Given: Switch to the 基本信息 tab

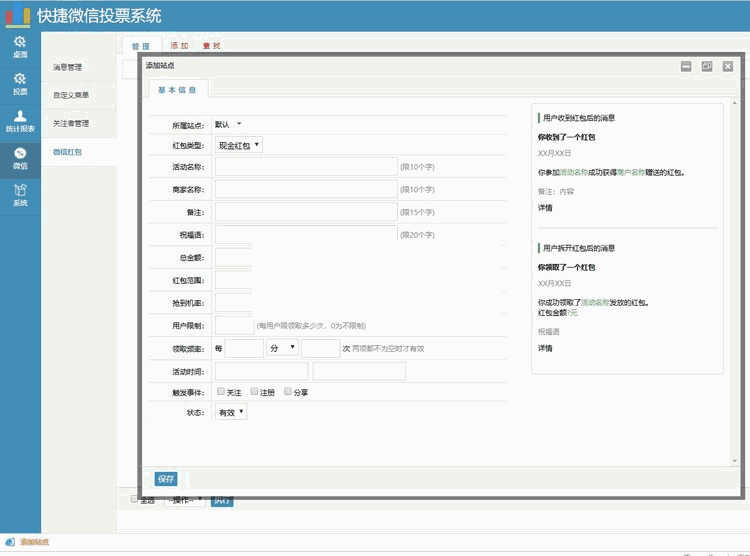Looking at the screenshot, I should tap(179, 90).
